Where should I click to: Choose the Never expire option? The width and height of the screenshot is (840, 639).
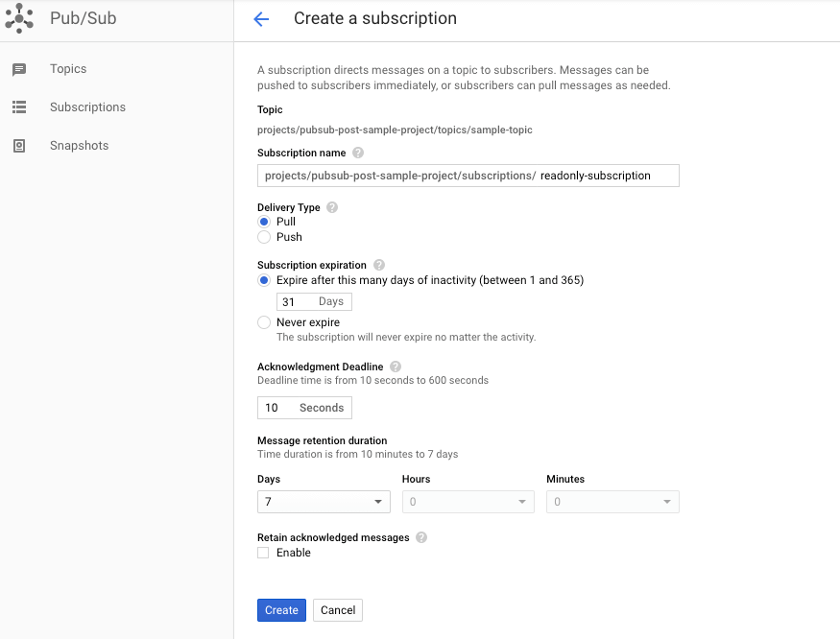(x=264, y=322)
